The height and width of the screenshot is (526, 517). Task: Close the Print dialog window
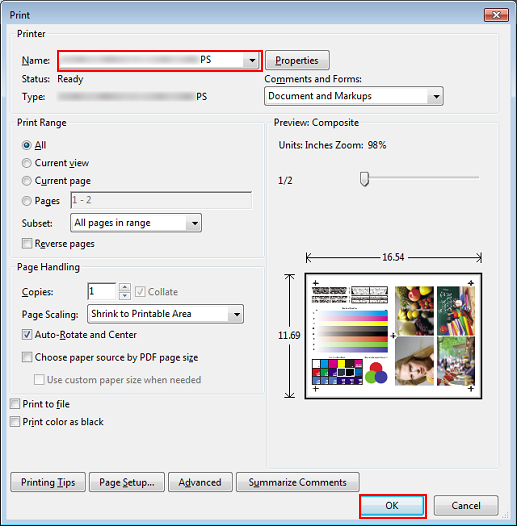[496, 15]
